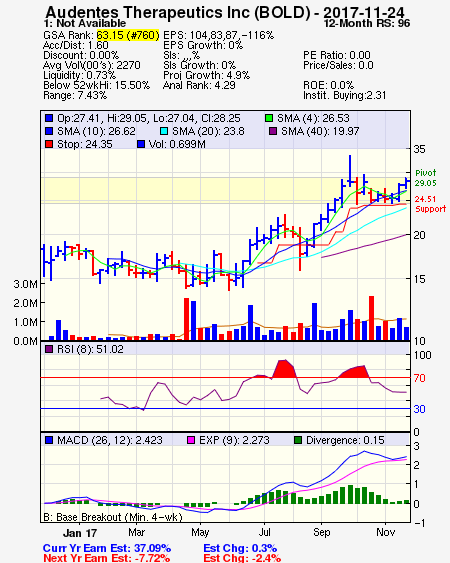This screenshot has width=450, height=563.
Task: Click the green SMA (4) legend swatch
Action: point(269,118)
